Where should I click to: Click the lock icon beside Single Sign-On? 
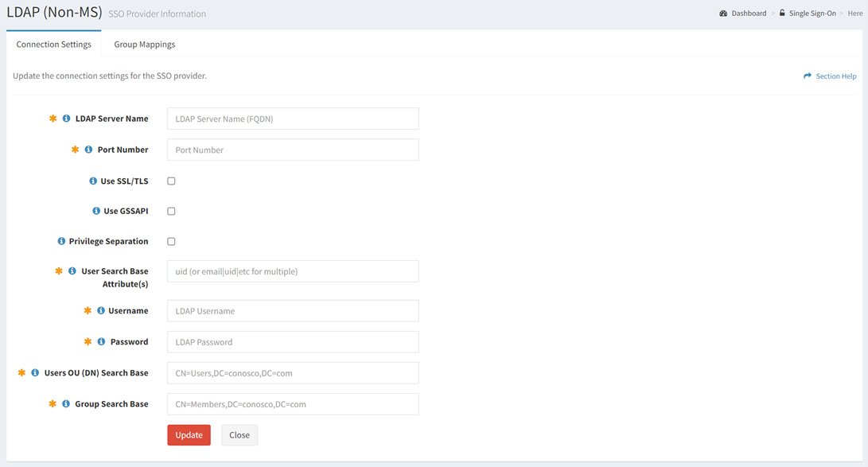click(x=783, y=13)
